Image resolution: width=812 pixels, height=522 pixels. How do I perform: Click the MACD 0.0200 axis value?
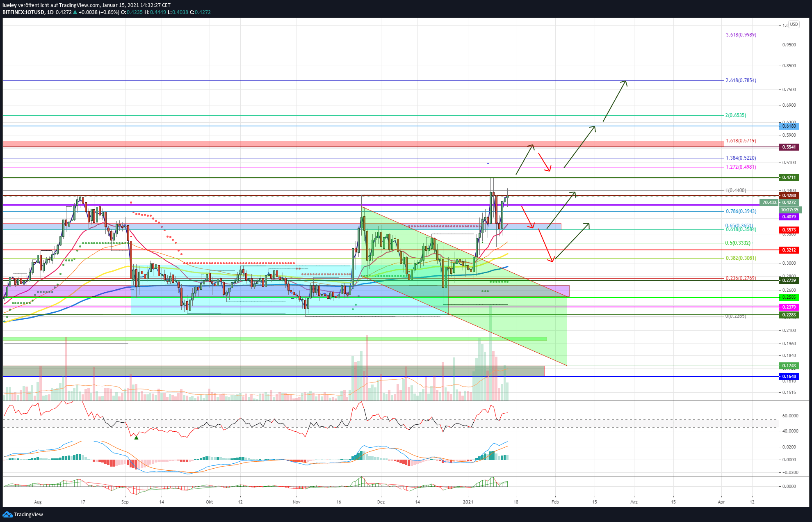789,447
